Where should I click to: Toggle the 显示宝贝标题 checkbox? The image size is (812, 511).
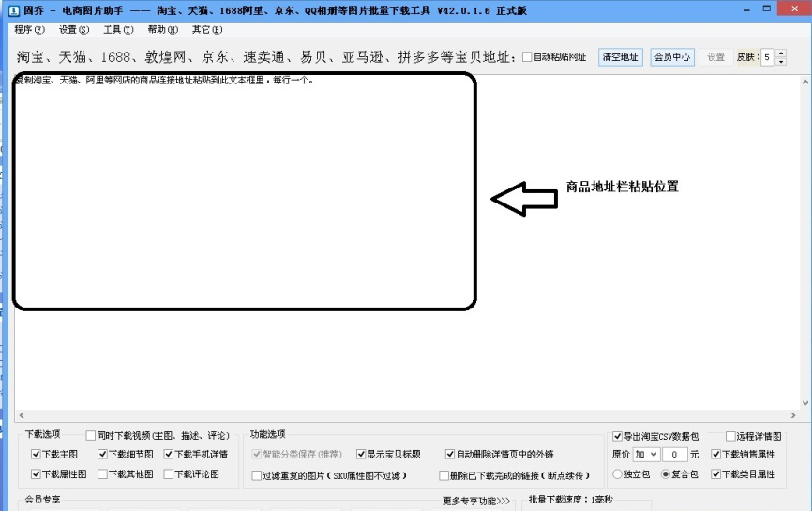361,454
